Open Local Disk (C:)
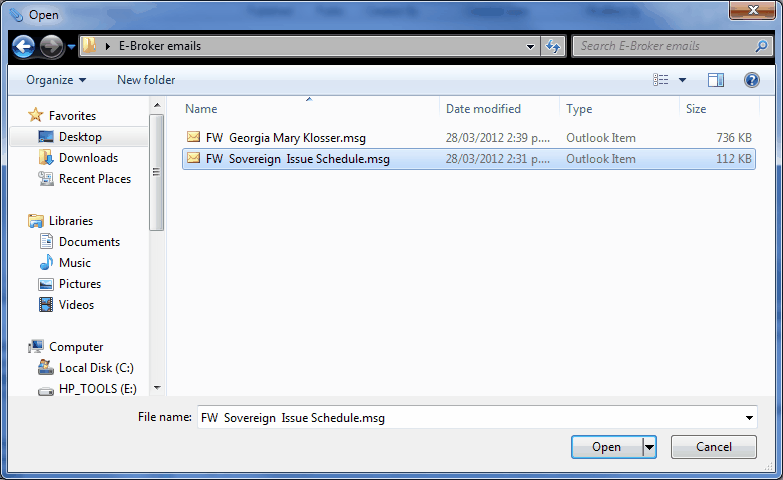The height and width of the screenshot is (480, 783). tap(96, 368)
